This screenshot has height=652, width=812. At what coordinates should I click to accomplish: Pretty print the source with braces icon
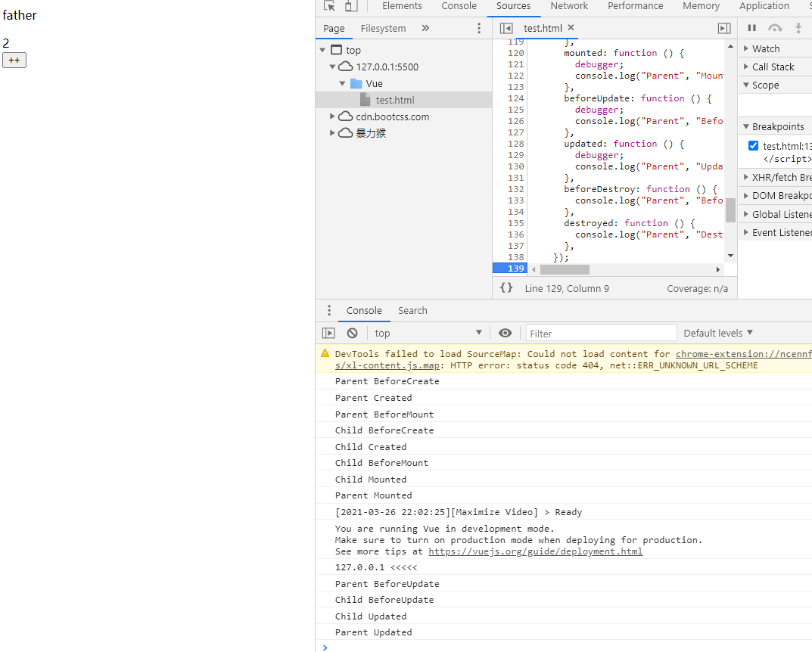(506, 287)
